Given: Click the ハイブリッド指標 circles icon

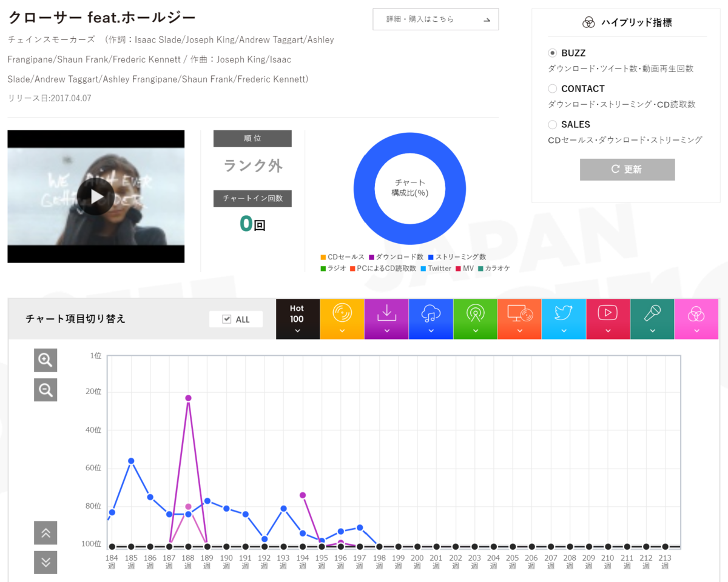Looking at the screenshot, I should pyautogui.click(x=588, y=22).
